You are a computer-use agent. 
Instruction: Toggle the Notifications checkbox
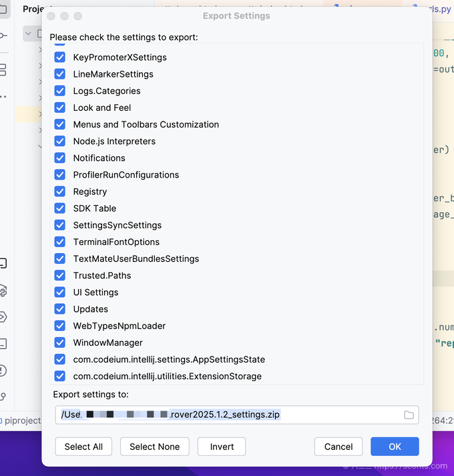tap(60, 158)
